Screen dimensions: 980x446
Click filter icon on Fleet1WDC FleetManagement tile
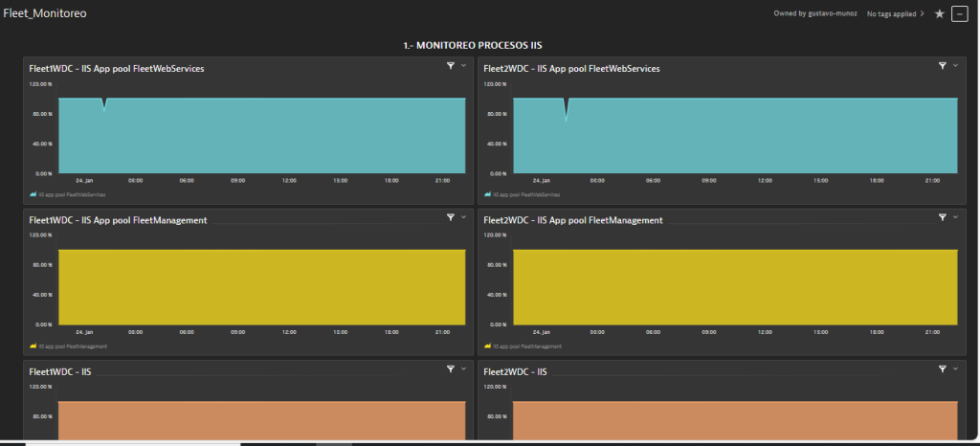coord(450,217)
